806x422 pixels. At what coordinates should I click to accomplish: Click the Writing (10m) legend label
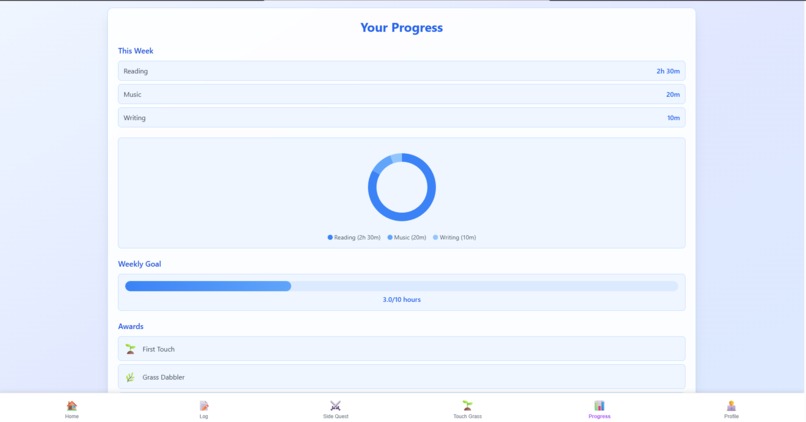click(457, 237)
